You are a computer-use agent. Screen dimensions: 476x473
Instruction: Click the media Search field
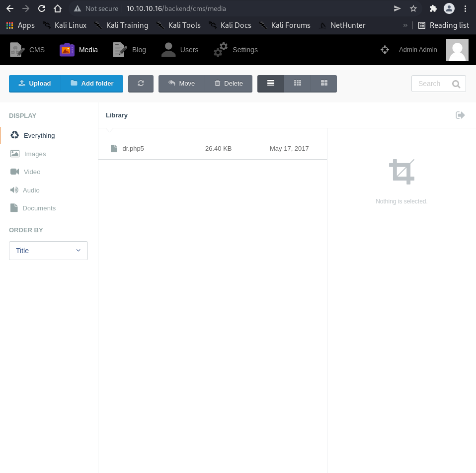[x=431, y=84]
